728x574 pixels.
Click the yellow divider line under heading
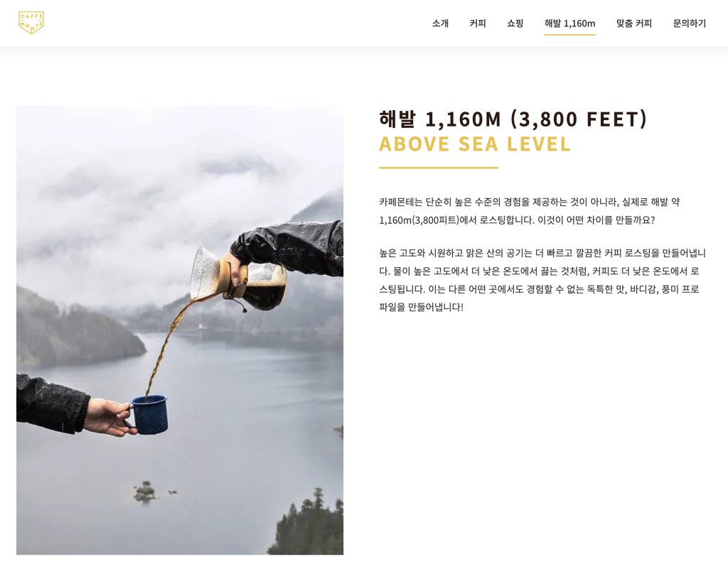pos(438,168)
